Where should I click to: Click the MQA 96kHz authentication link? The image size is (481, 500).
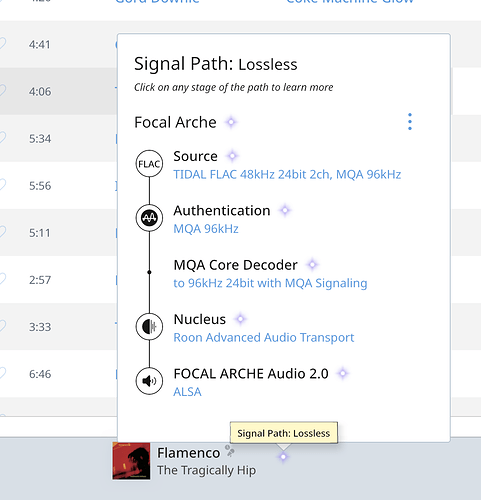(206, 229)
